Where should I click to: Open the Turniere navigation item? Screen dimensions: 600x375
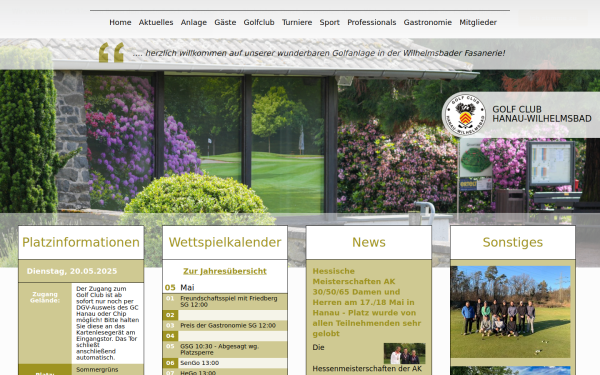pos(297,22)
